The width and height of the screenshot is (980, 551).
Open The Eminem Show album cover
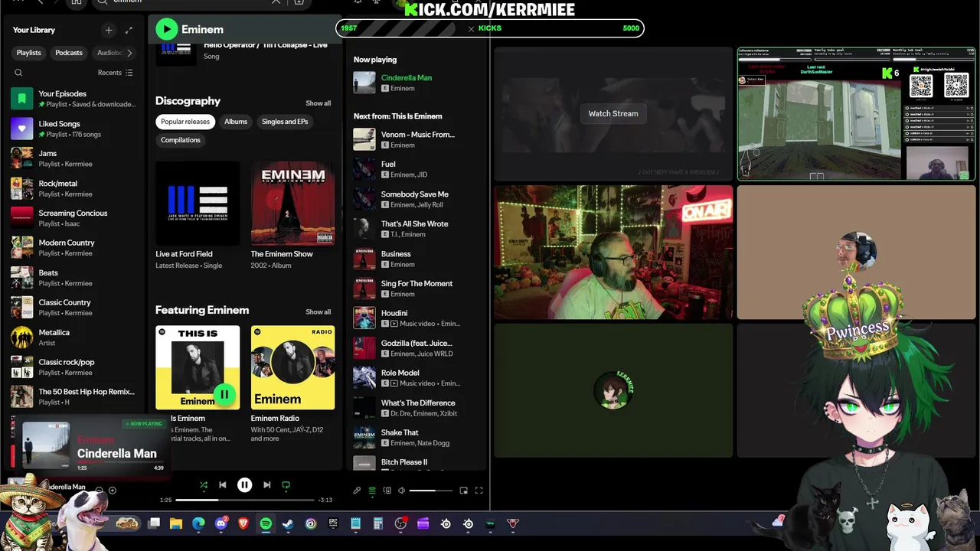tap(292, 203)
